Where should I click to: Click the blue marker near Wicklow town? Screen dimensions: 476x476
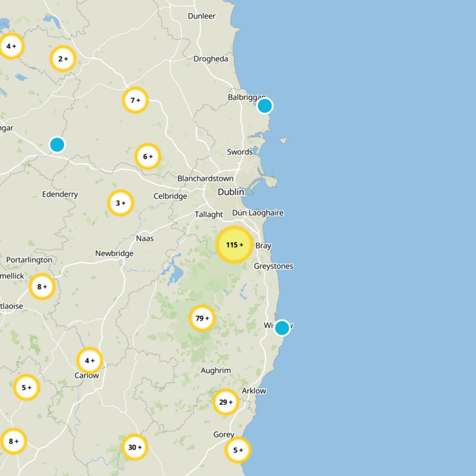point(283,326)
